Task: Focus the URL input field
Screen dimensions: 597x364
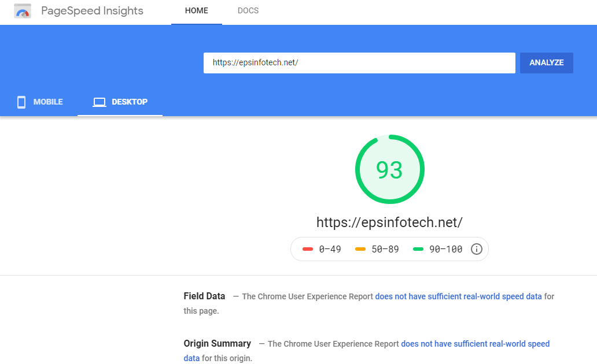Action: tap(359, 63)
